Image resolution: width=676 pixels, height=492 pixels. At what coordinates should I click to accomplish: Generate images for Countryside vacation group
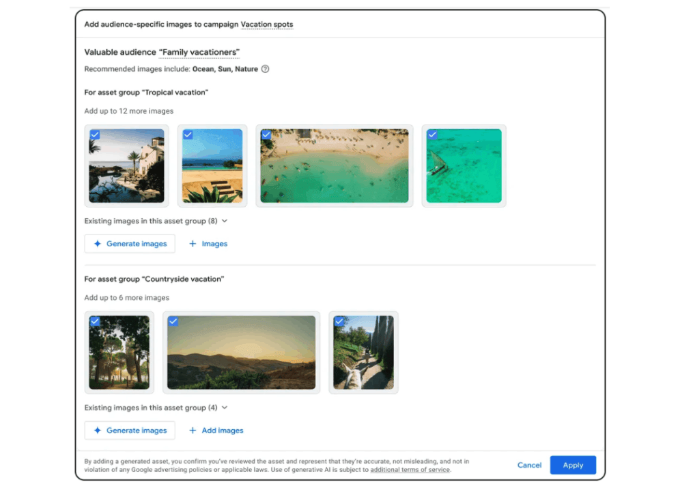click(130, 430)
